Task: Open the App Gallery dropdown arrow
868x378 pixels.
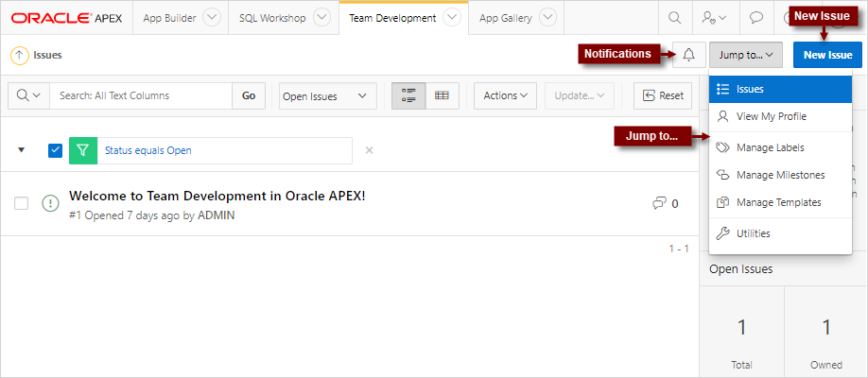Action: coord(548,18)
